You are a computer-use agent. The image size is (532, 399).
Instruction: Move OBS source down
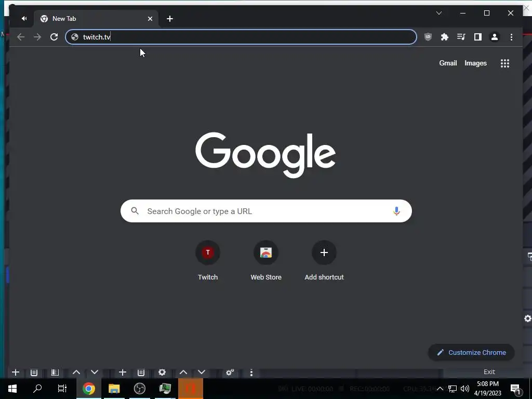click(x=202, y=373)
